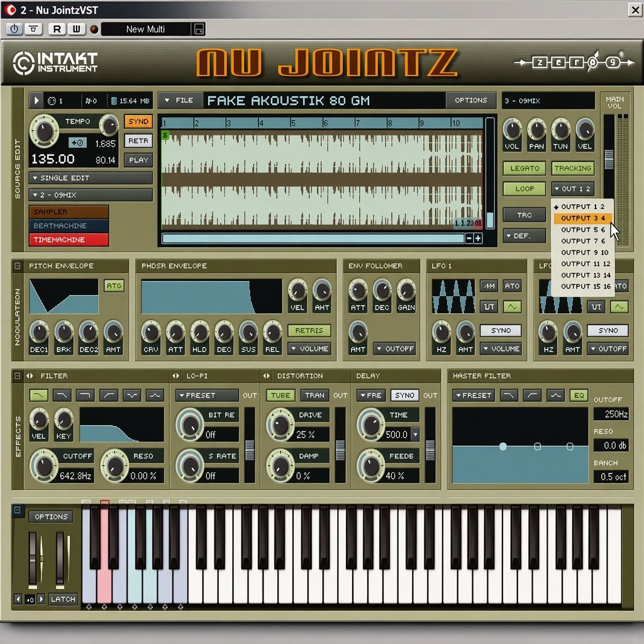This screenshot has height=644, width=644.
Task: Open the OUT 1 2 output dropdown
Action: pos(572,189)
